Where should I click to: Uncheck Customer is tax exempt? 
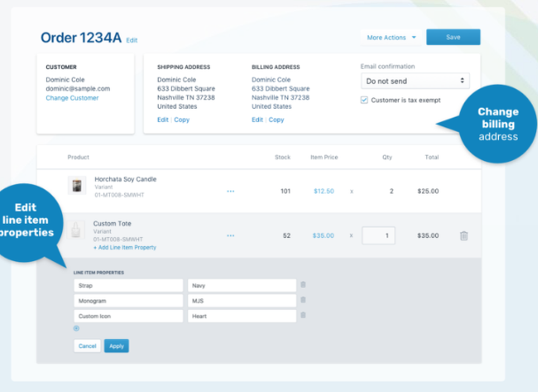364,100
